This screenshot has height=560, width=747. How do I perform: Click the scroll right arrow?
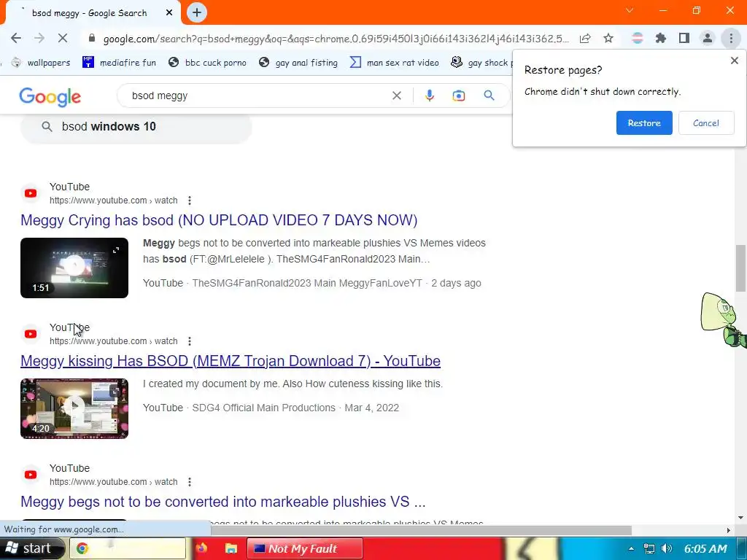pyautogui.click(x=729, y=530)
